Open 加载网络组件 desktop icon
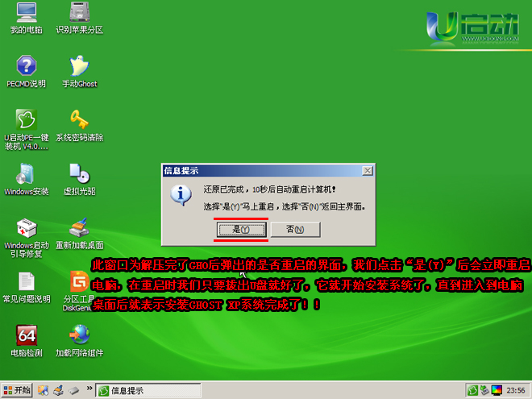This screenshot has width=532, height=399. click(79, 335)
